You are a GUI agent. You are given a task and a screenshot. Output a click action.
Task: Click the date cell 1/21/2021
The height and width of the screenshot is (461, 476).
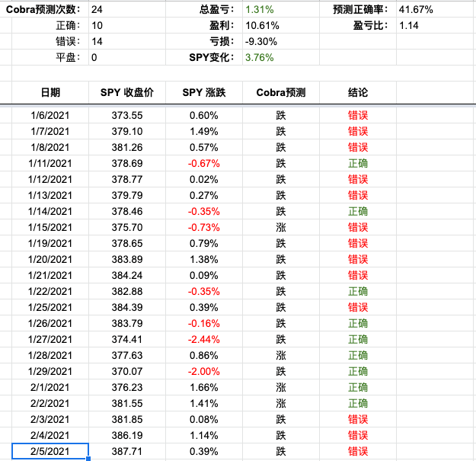click(x=50, y=275)
